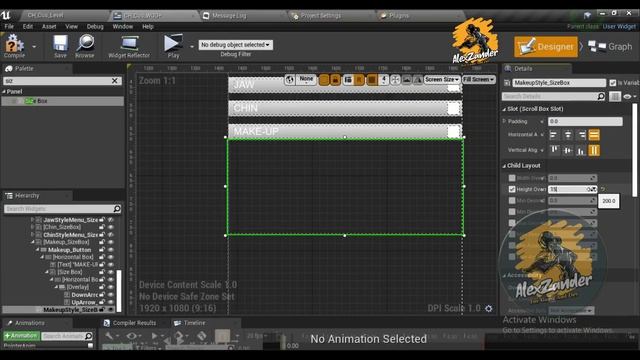Viewport: 640px width, 360px height.
Task: Click the Compile toolbar button
Action: click(x=14, y=46)
